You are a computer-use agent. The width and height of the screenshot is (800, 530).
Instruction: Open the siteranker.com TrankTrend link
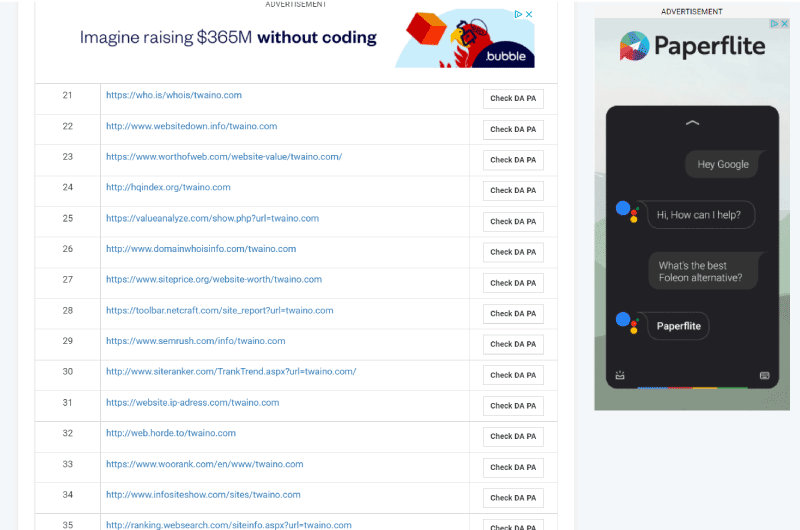pos(231,371)
